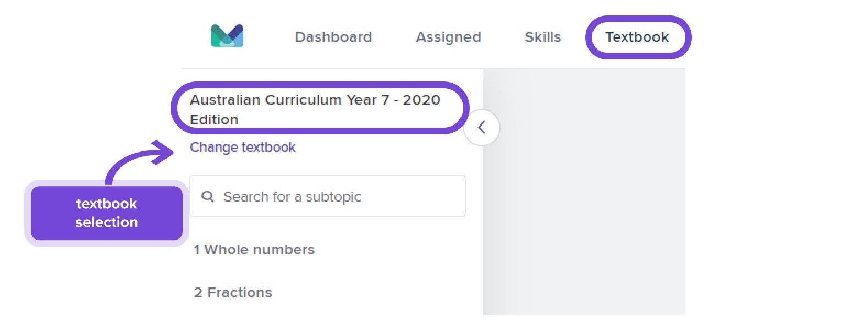Click the Mathspace logo icon

coord(227,36)
